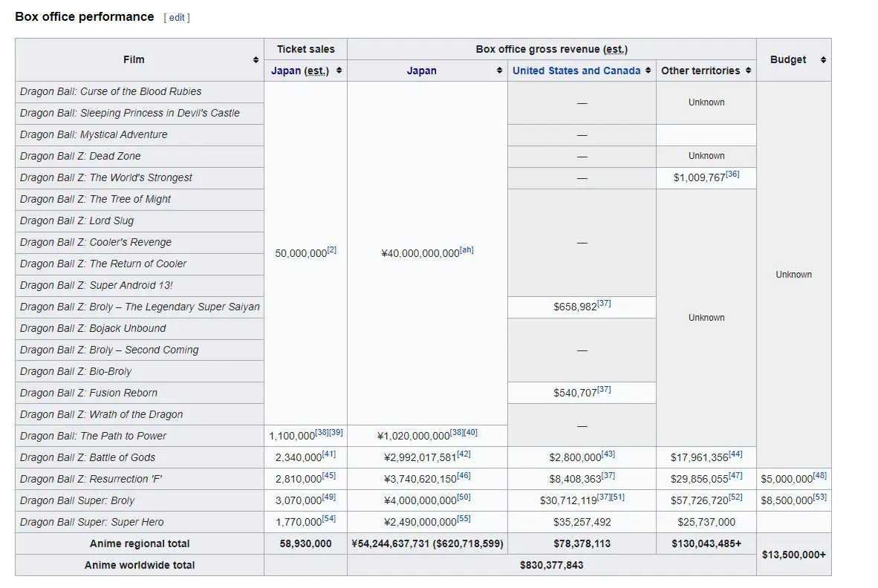Select Dragon Ball Z: Dead Zone row
The width and height of the screenshot is (878, 588).
(x=140, y=156)
